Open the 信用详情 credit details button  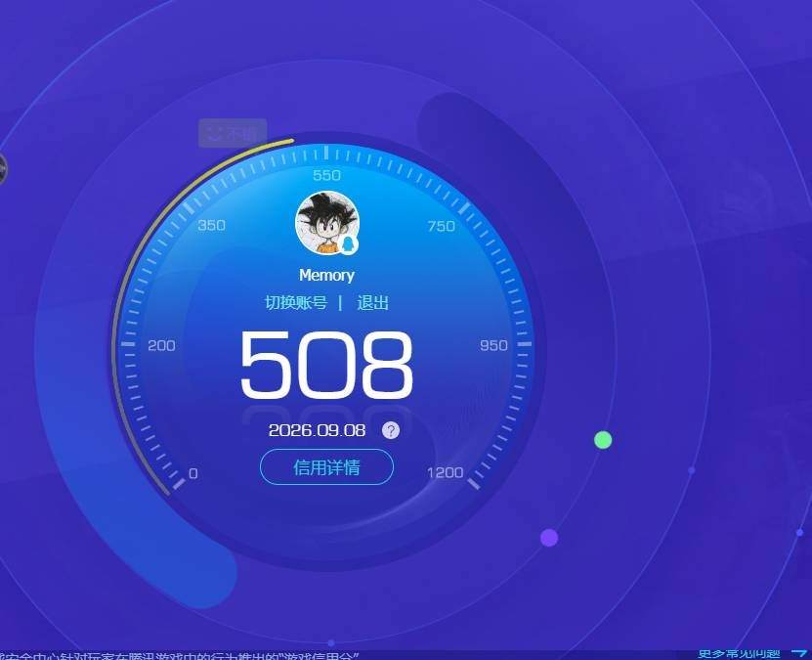(x=326, y=466)
